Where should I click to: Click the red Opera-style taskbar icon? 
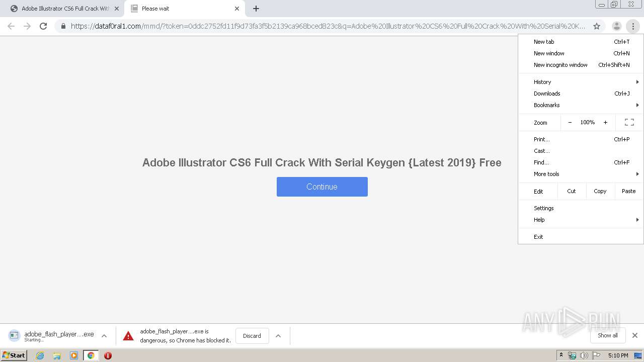pyautogui.click(x=108, y=355)
